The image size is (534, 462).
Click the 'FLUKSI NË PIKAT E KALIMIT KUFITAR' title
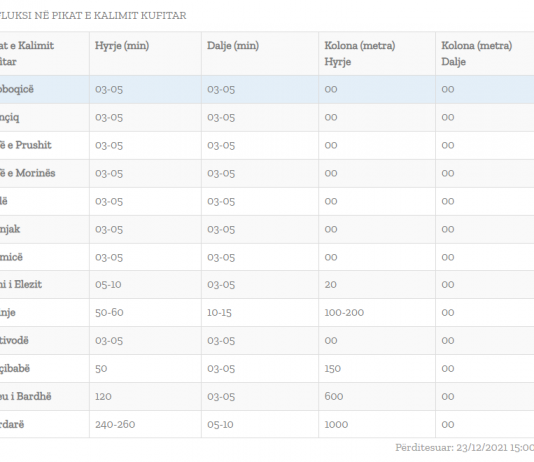[93, 16]
